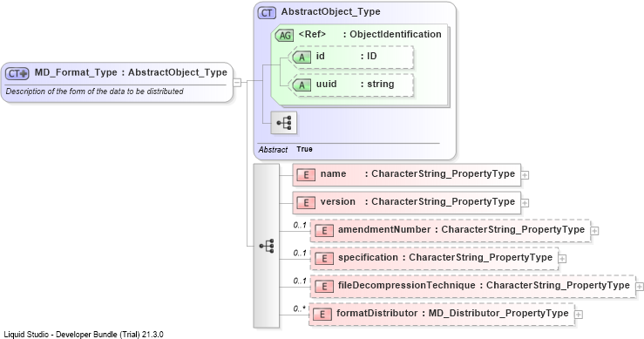The width and height of the screenshot is (644, 339).
Task: Select the MD_Format_Type : AbstractObject_Type label
Action: [131, 72]
